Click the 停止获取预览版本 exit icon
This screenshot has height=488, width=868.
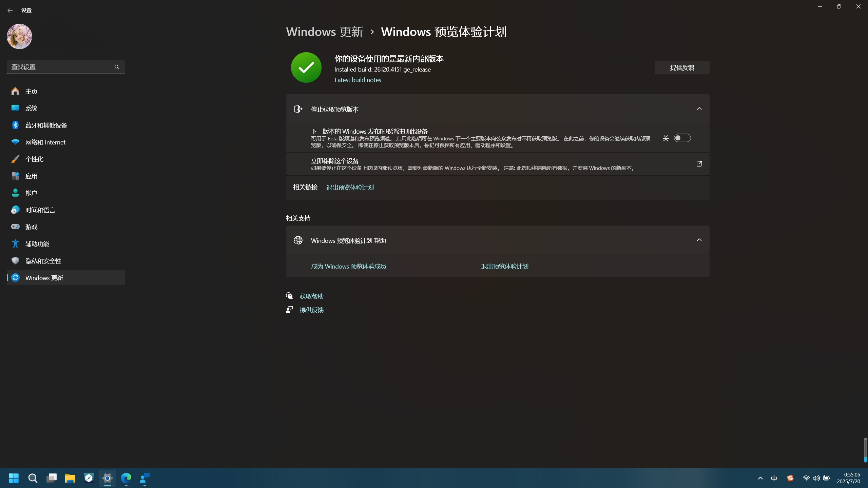pos(298,109)
